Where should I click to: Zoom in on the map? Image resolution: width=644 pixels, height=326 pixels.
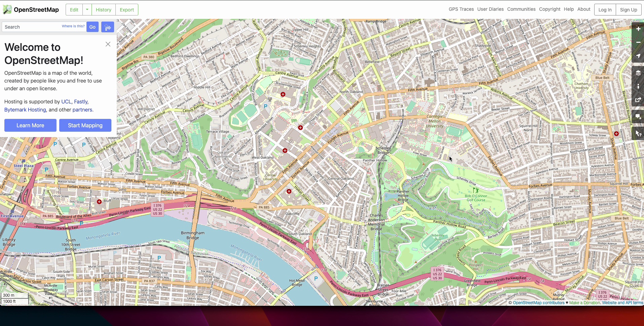point(638,29)
